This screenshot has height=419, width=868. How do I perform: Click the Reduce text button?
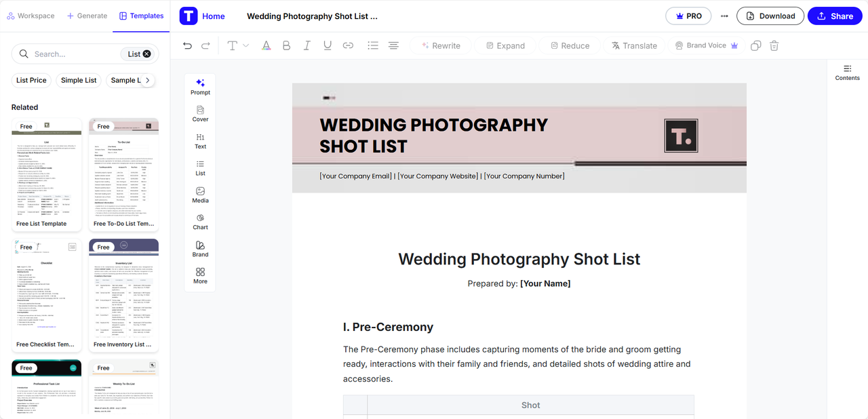pyautogui.click(x=570, y=45)
